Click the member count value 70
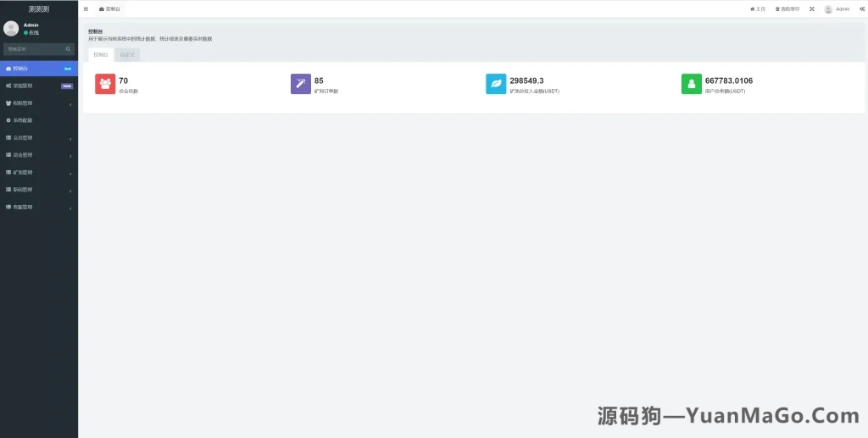This screenshot has width=868, height=438. pos(124,80)
